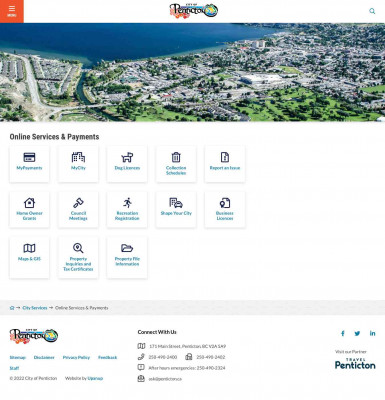Open the Twitter social icon

coord(357,333)
